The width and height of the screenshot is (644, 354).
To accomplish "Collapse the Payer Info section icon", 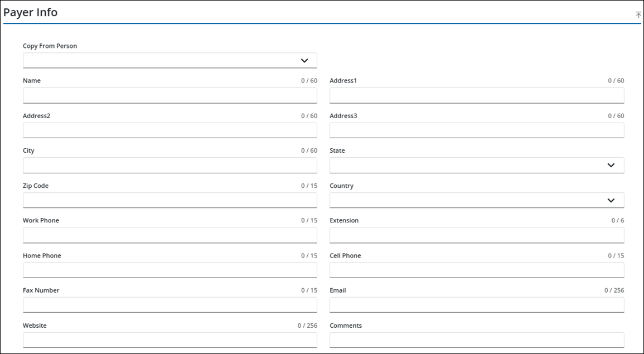I will 638,15.
